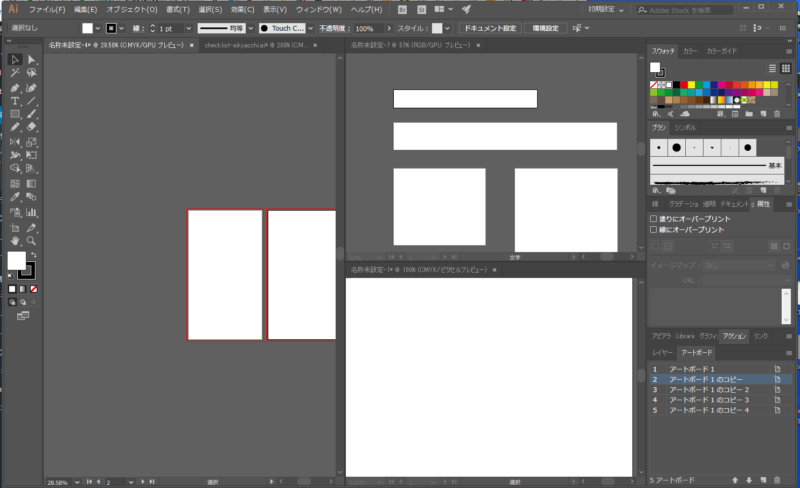Enable Draw Normal mode
The width and height of the screenshot is (800, 488).
click(x=12, y=302)
